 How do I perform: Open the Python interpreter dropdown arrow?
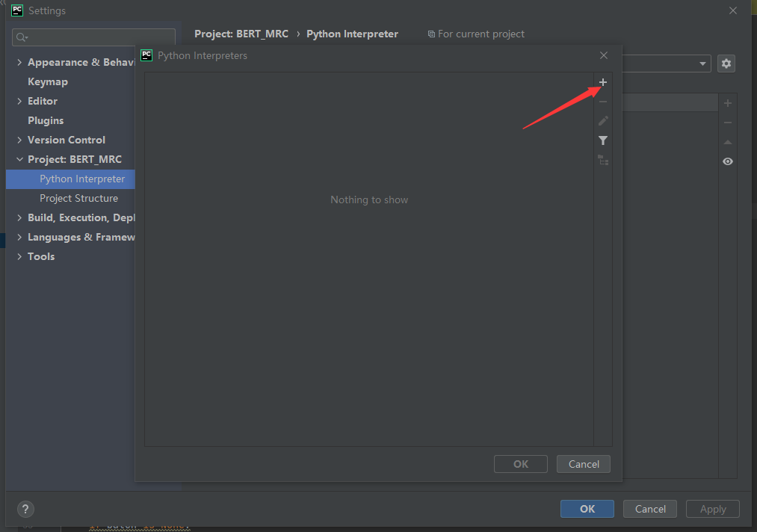click(x=702, y=64)
